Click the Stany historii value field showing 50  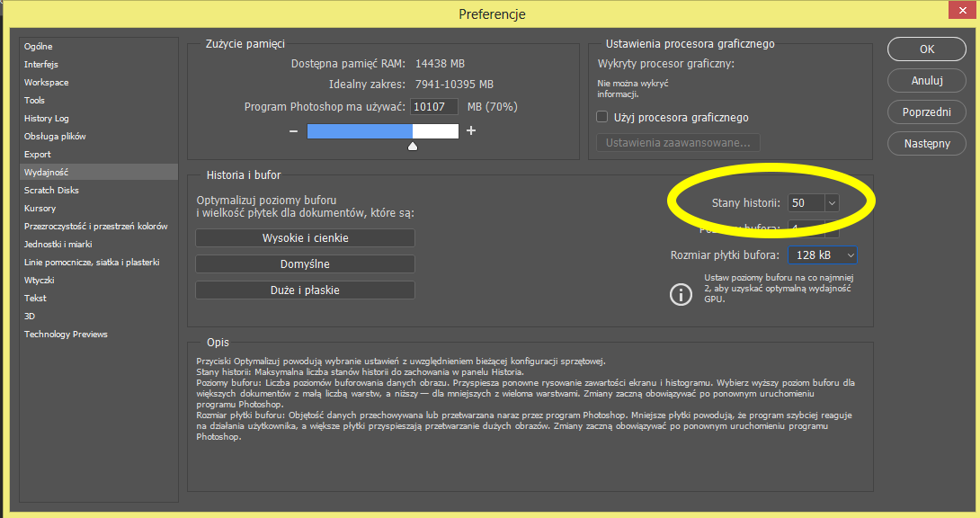(x=806, y=203)
